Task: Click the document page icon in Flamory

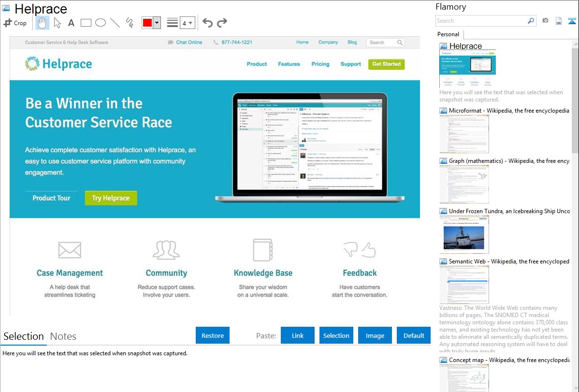Action: point(559,21)
